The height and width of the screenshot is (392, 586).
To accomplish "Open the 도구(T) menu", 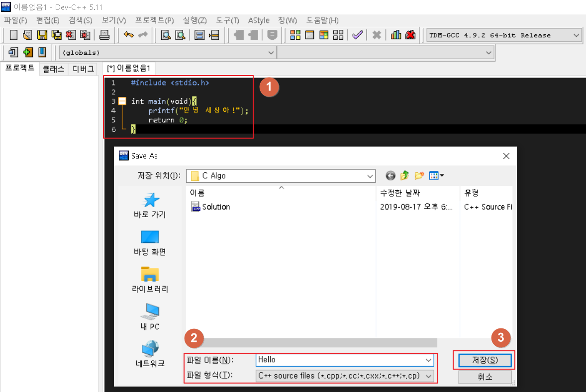I will point(228,20).
